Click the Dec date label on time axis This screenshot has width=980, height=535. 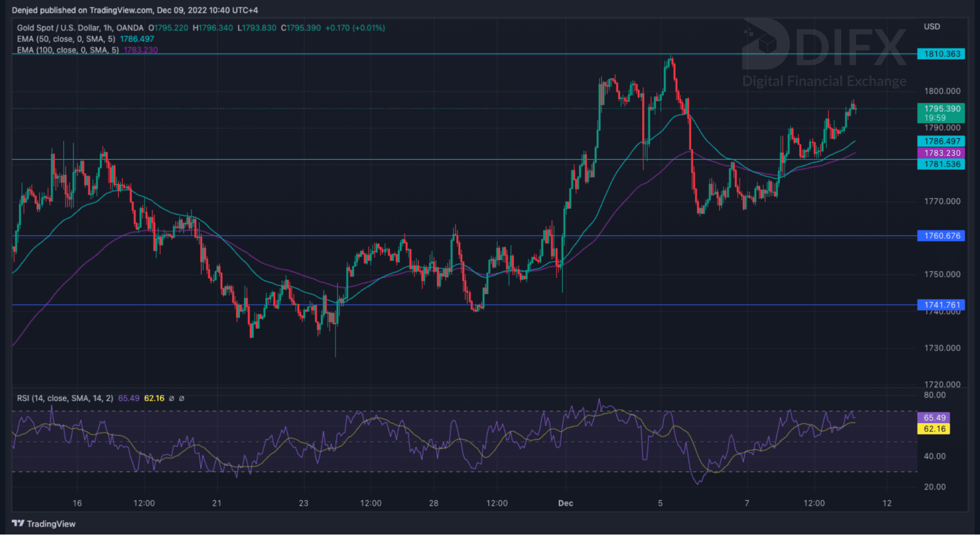point(565,503)
